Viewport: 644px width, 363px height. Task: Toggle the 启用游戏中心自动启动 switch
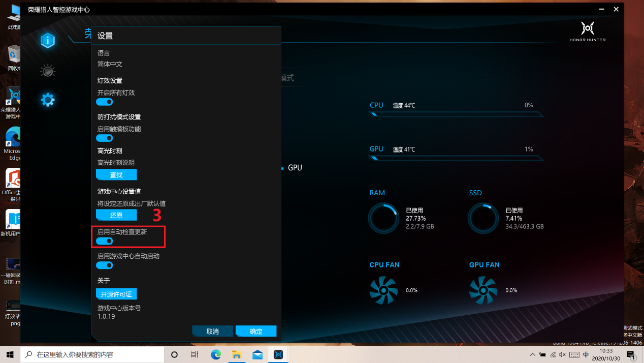pyautogui.click(x=105, y=265)
